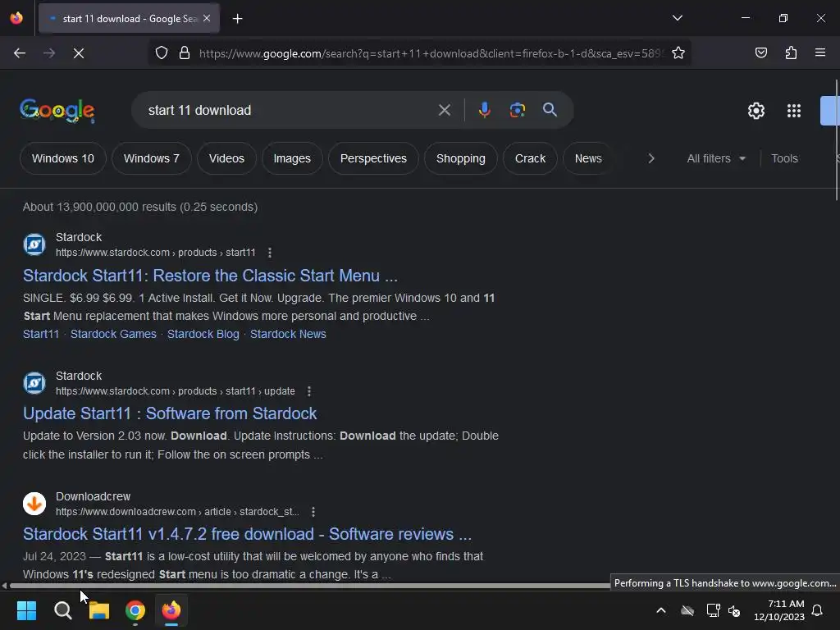Click the Firefox taskbar icon
Image resolution: width=840 pixels, height=630 pixels.
tap(171, 610)
